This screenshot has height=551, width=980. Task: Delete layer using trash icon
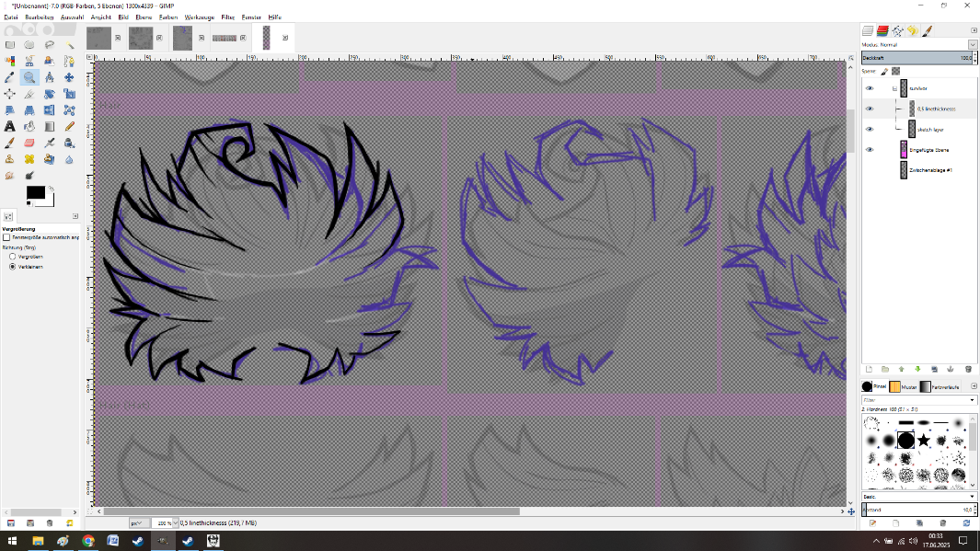click(x=967, y=369)
